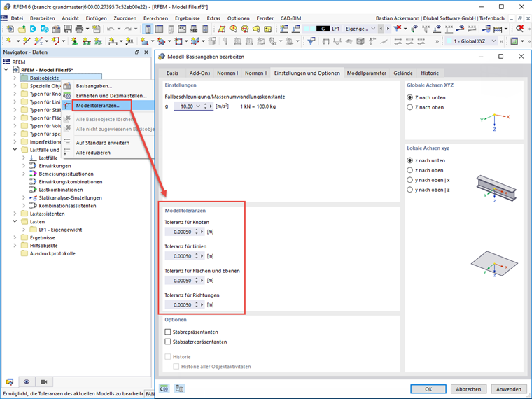Click the new nodal support icon
Image resolution: width=532 pixels, height=399 pixels.
pyautogui.click(x=75, y=41)
